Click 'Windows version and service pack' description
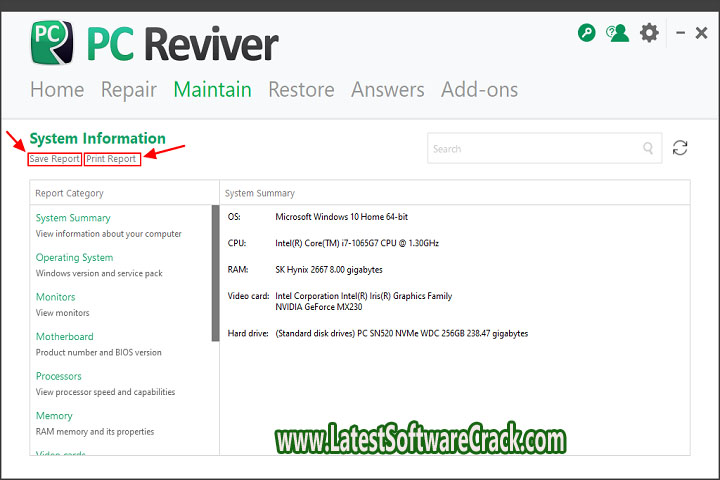Image resolution: width=720 pixels, height=480 pixels. click(99, 273)
